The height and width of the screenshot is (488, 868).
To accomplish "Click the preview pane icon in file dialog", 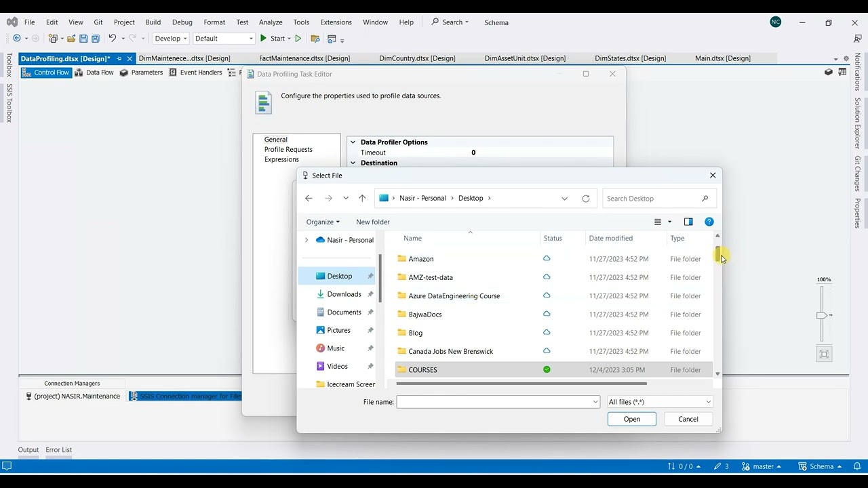I will (x=688, y=222).
